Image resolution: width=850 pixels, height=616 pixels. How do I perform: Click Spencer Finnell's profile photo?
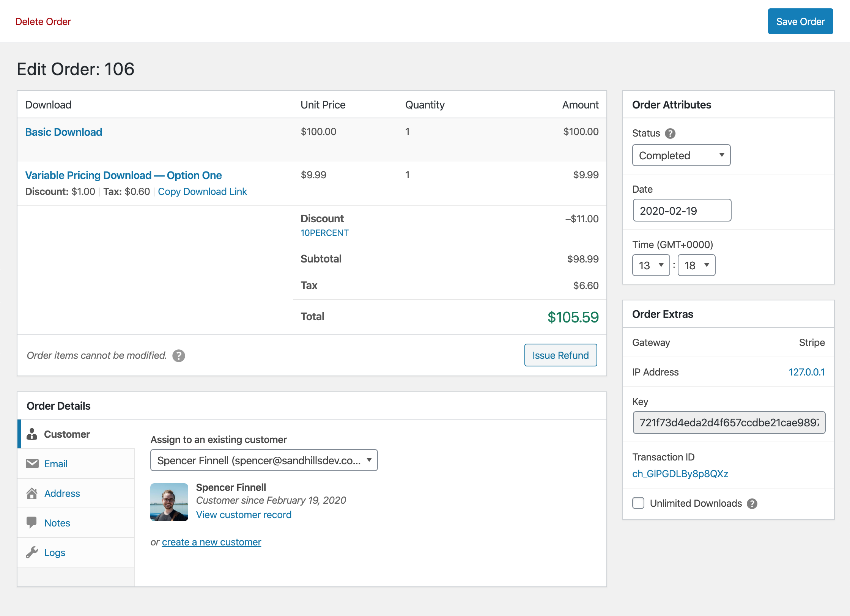point(169,502)
